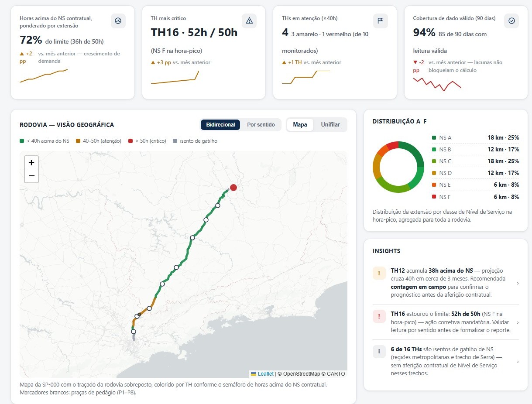Click the southernmost white toll plaza marker
This screenshot has width=532, height=404.
134,332
